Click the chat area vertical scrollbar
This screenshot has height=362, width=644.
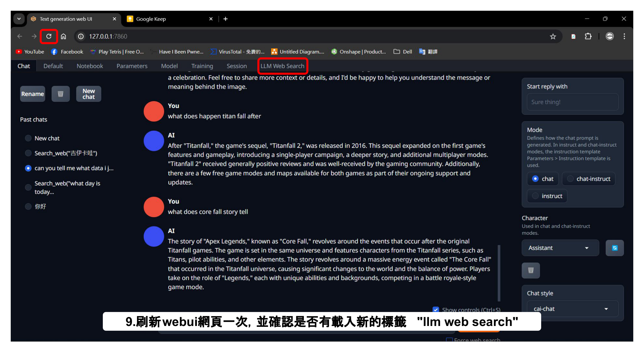click(499, 273)
